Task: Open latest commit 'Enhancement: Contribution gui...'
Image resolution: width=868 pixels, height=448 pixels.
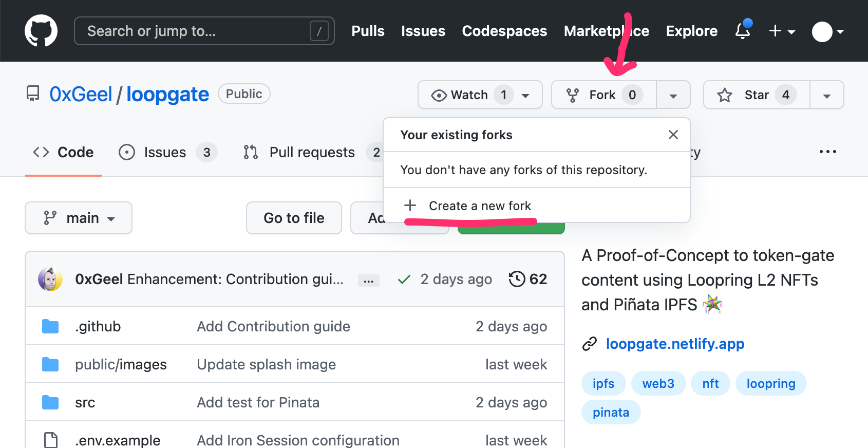Action: (235, 279)
